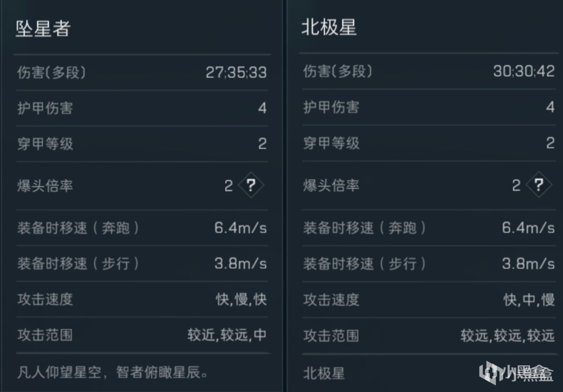This screenshot has height=392, width=563.
Task: Click the 较近,较远,中 attack range value
Action: pos(227,335)
